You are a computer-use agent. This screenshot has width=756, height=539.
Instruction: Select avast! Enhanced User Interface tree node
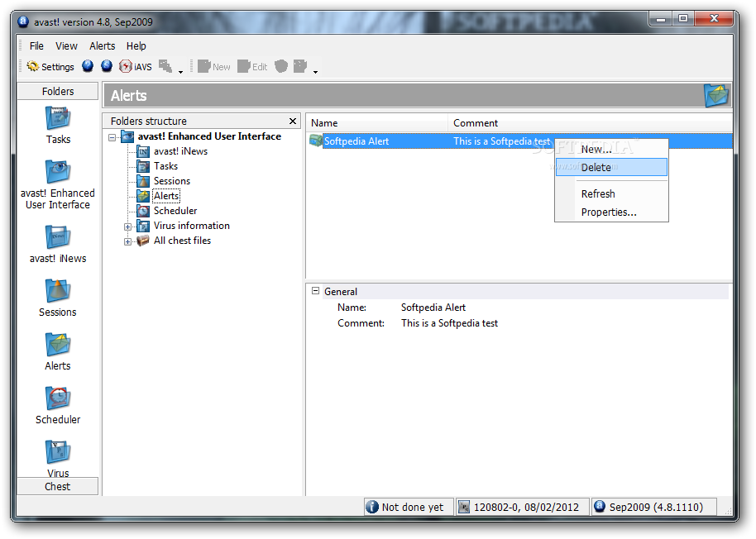pyautogui.click(x=209, y=136)
